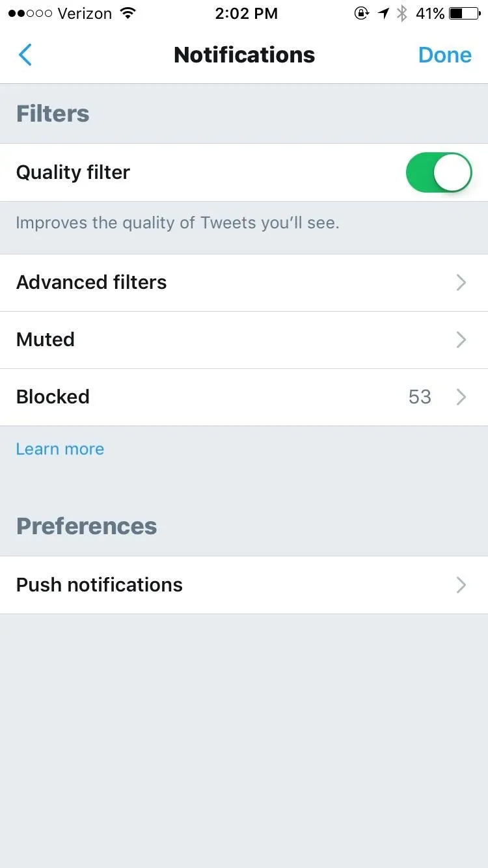Screen dimensions: 488x868
Task: Select the Advanced filters row
Action: pyautogui.click(x=244, y=282)
